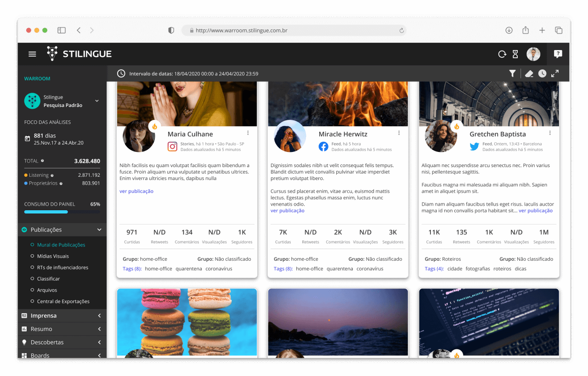Click ver publicação on Miracle Herwitz card
588x376 pixels.
tap(288, 211)
